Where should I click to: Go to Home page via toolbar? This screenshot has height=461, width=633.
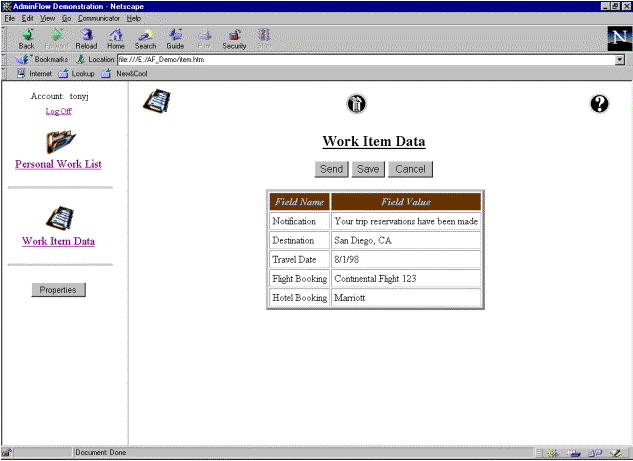[116, 38]
